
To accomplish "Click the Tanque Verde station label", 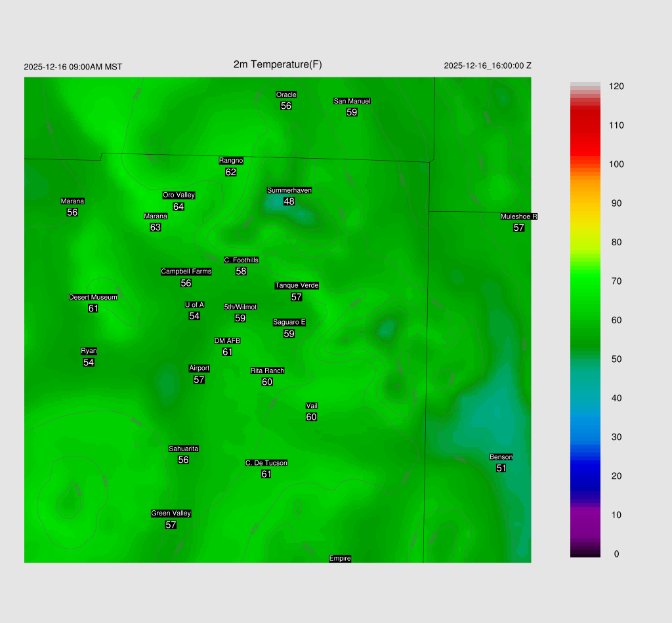I will 297,285.
